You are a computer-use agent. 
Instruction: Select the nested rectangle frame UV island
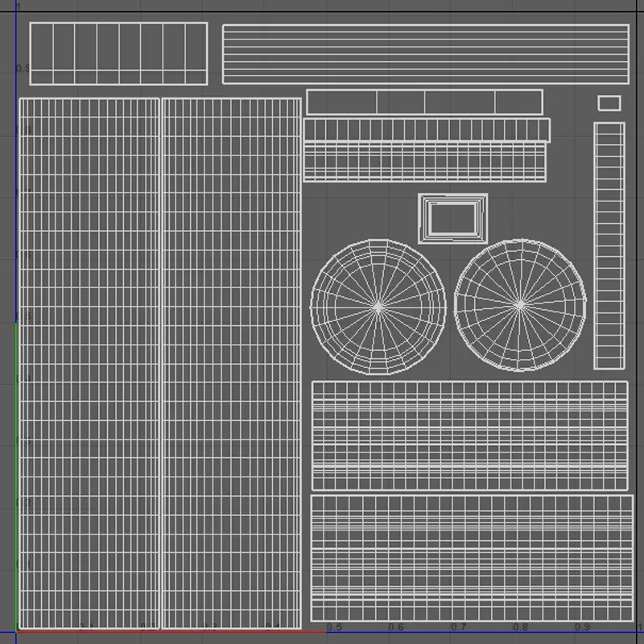coord(453,219)
